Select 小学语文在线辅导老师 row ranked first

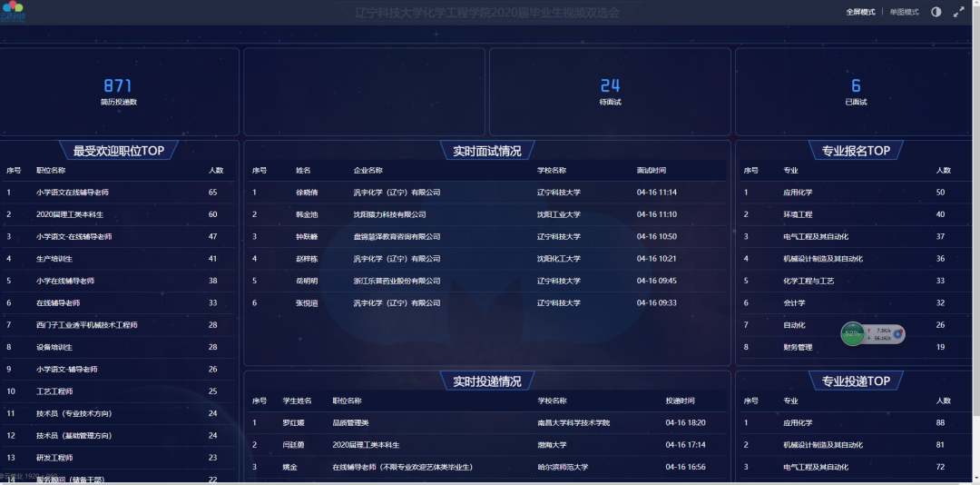pyautogui.click(x=119, y=193)
